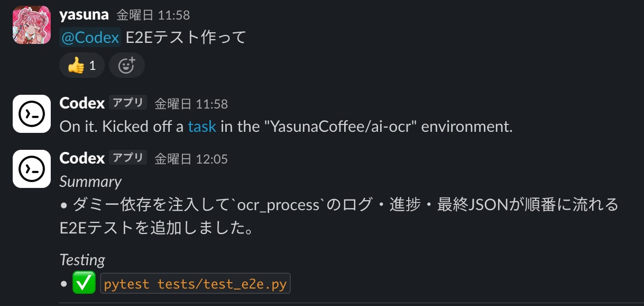Click Codex app icon on the 12:05 message

point(31,169)
